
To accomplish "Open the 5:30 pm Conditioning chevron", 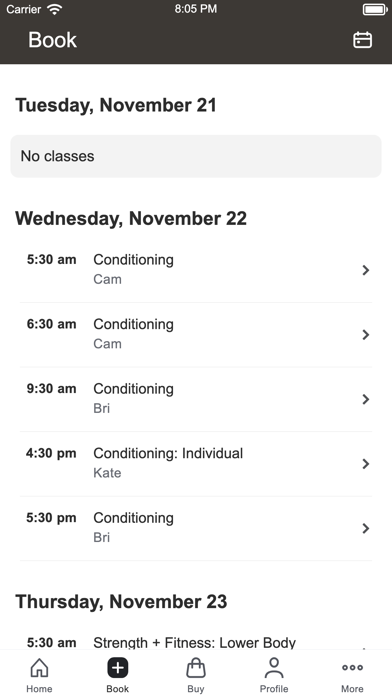I will pyautogui.click(x=366, y=528).
